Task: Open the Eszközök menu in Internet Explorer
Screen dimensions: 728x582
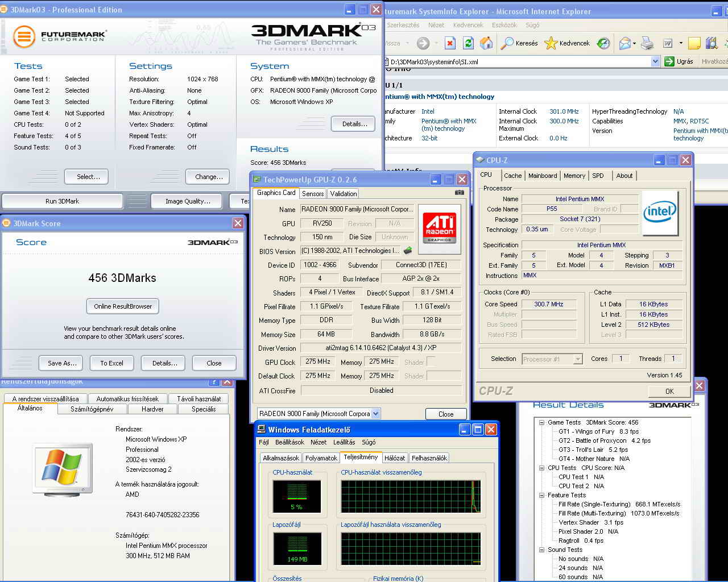Action: point(504,25)
